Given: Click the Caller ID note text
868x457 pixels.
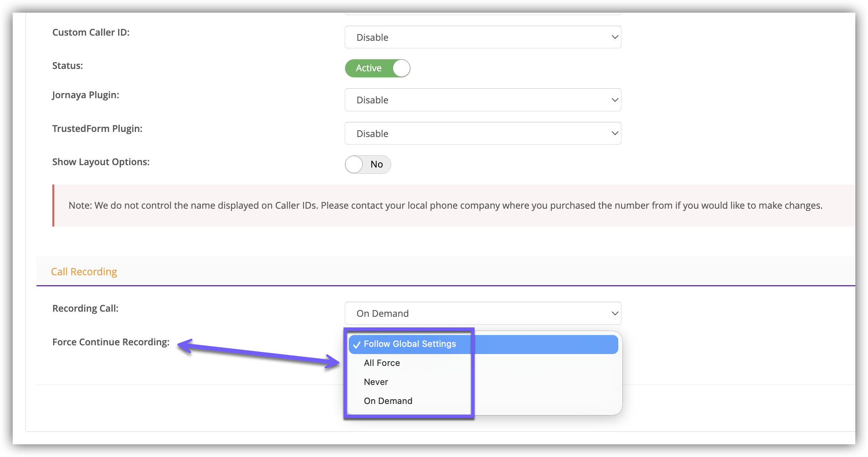Looking at the screenshot, I should click(445, 206).
